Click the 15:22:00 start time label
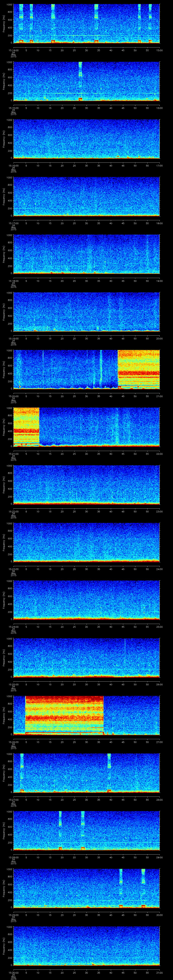 click(13, 512)
